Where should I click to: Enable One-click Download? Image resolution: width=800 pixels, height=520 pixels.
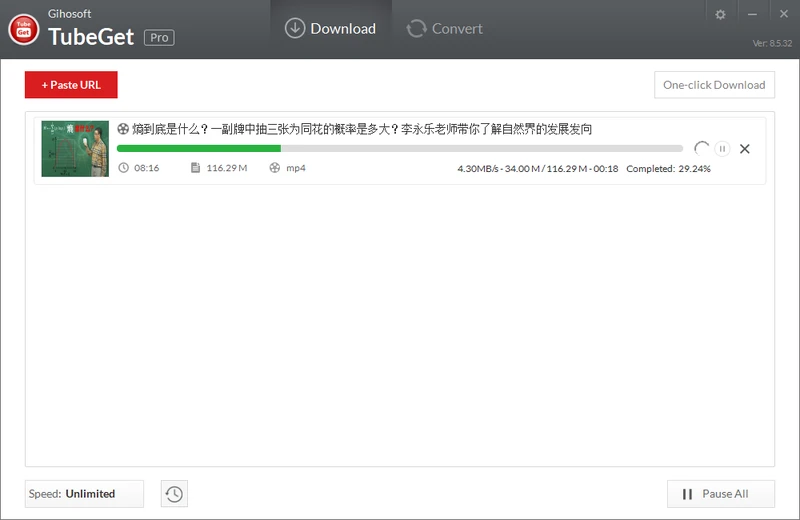[x=714, y=85]
